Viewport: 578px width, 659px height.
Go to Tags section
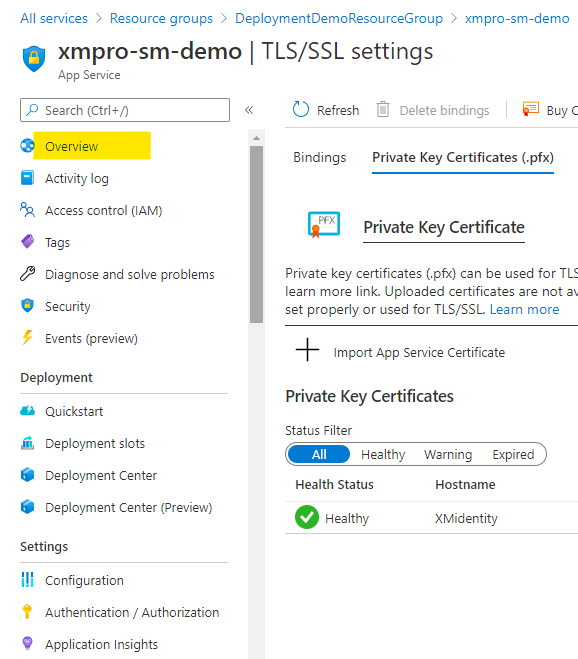[57, 243]
